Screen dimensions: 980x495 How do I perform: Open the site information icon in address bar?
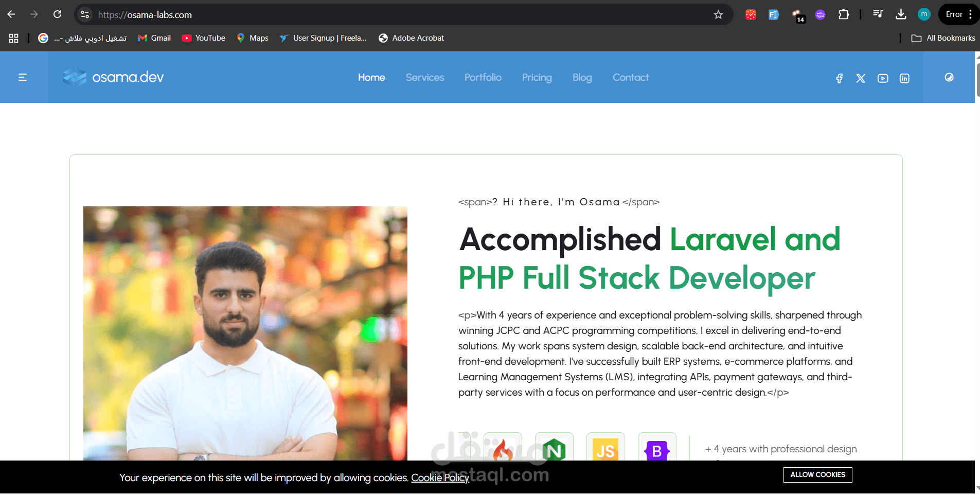coord(85,14)
